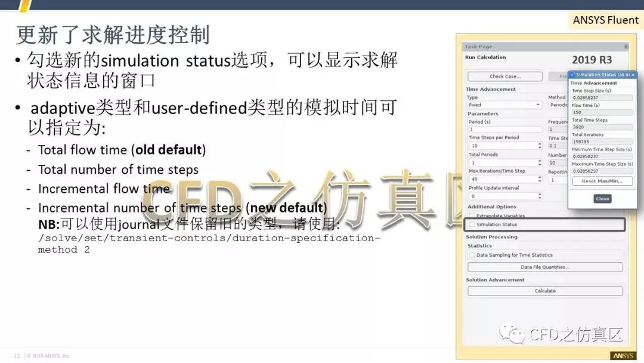Click the Maximum Time Step Size value field
This screenshot has height=363, width=644.
tap(602, 171)
